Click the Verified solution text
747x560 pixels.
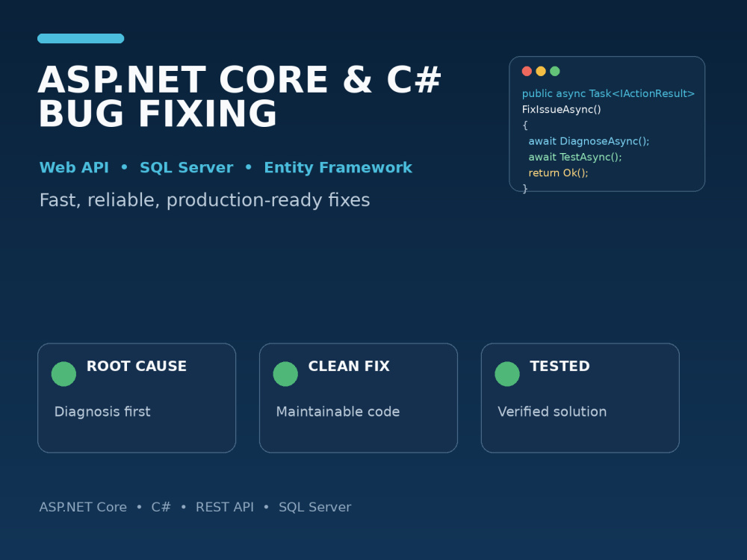pos(552,411)
